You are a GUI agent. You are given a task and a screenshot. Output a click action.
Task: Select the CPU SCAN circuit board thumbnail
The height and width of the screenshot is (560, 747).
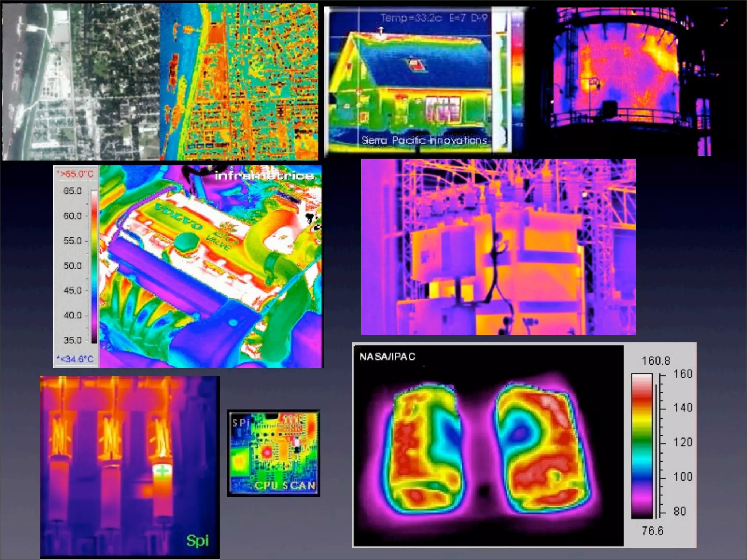coord(274,453)
